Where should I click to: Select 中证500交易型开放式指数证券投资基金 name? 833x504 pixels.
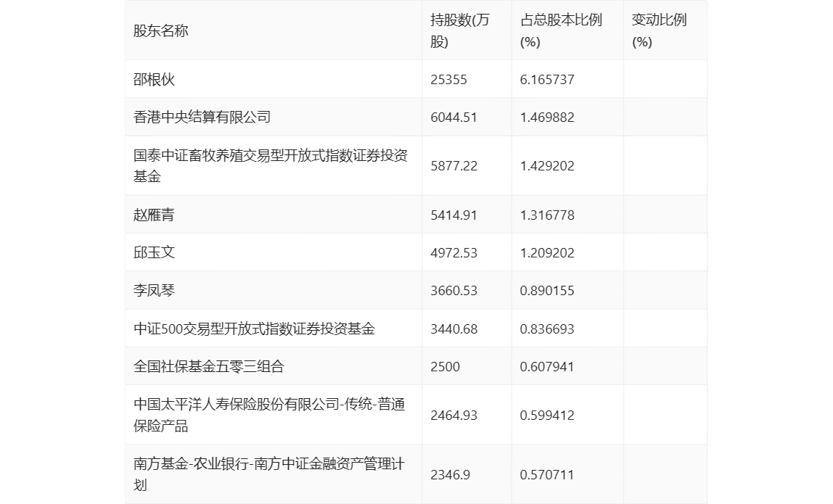[254, 329]
